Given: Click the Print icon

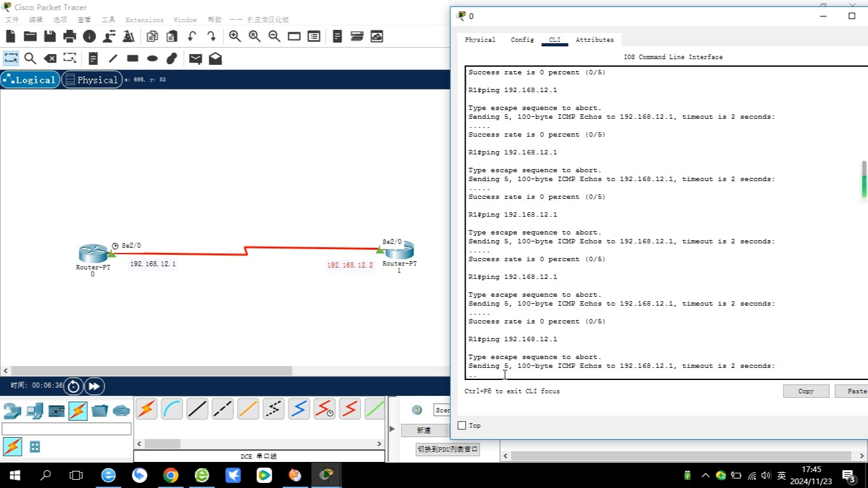Looking at the screenshot, I should (x=69, y=36).
